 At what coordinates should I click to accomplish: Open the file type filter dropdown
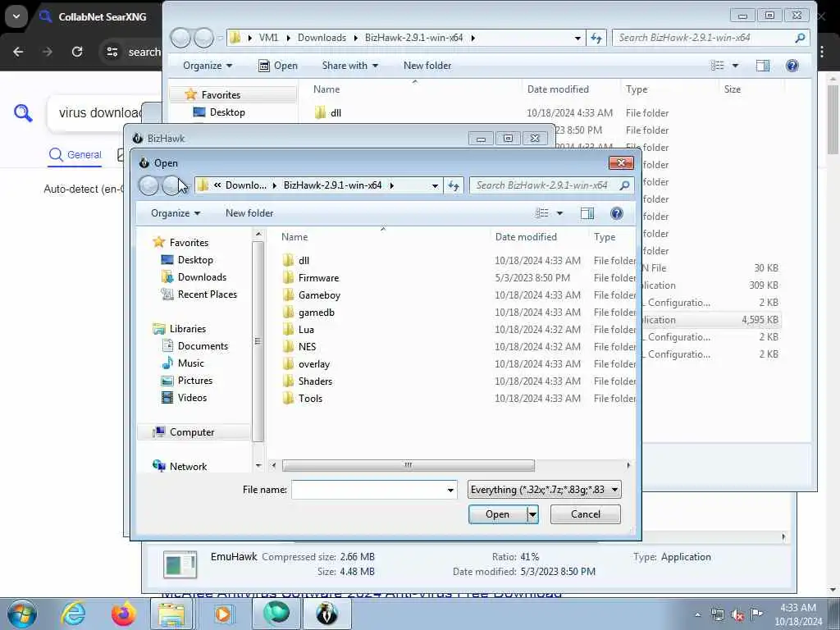[x=614, y=490]
